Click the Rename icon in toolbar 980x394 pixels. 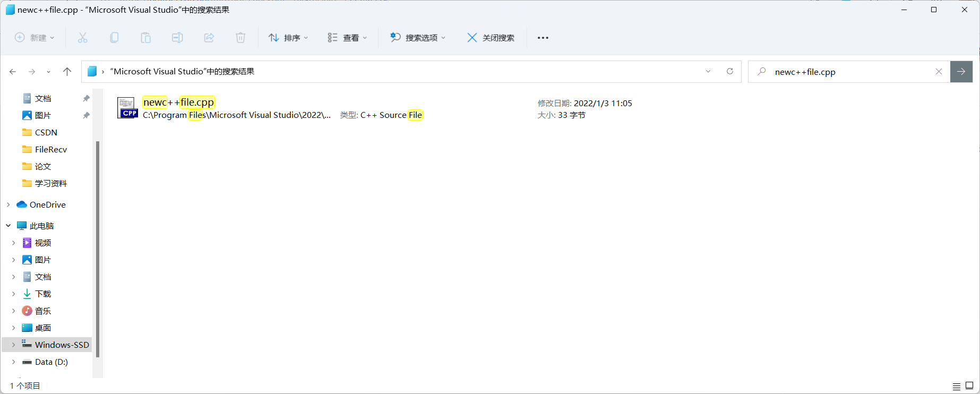coord(177,38)
